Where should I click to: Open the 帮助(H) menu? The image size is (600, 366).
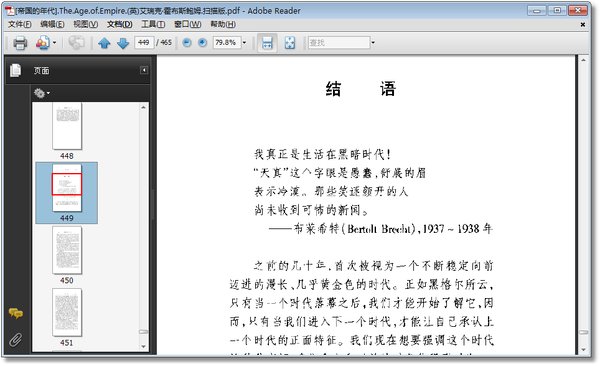tap(223, 25)
